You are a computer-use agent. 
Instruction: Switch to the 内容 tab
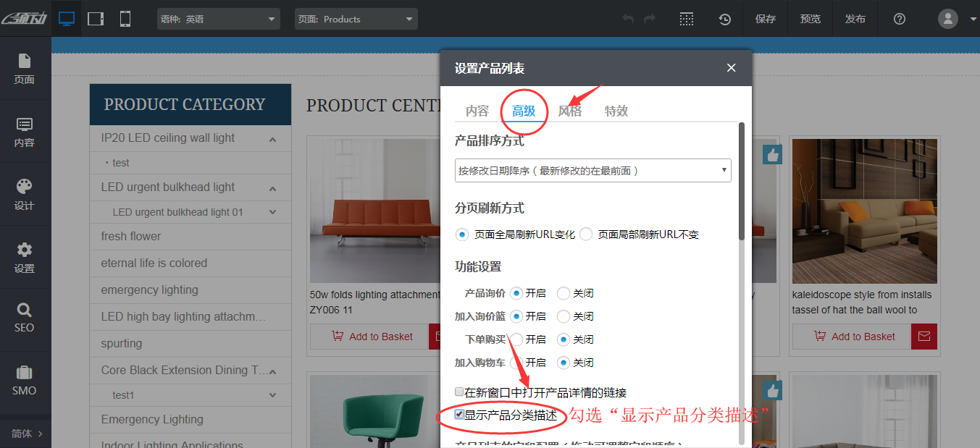tap(477, 111)
